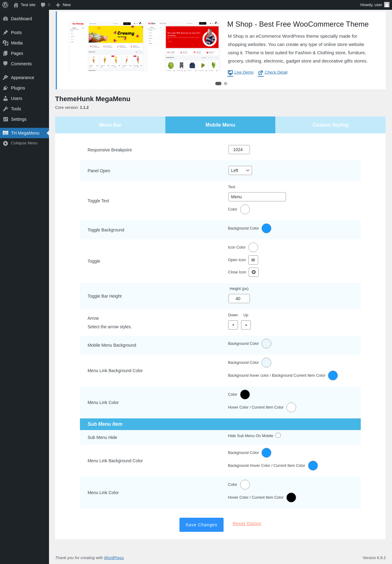Tick Hide Sub Menu On Mobile checkbox

pos(278,435)
